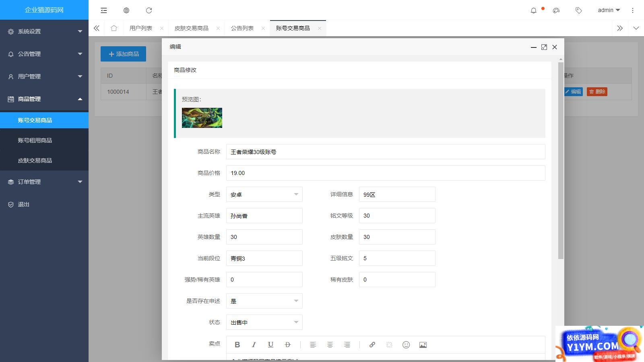
Task: Open the 状态 dropdown showing 出售中
Action: tap(264, 322)
